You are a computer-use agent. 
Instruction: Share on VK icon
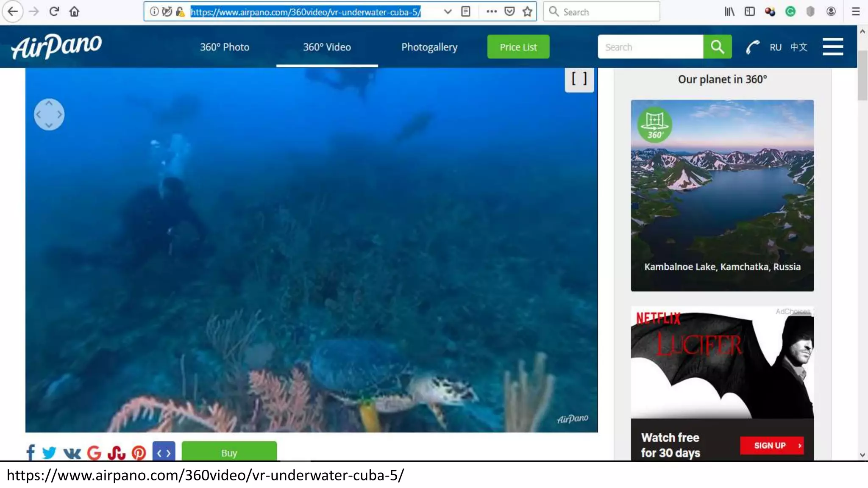click(x=72, y=453)
